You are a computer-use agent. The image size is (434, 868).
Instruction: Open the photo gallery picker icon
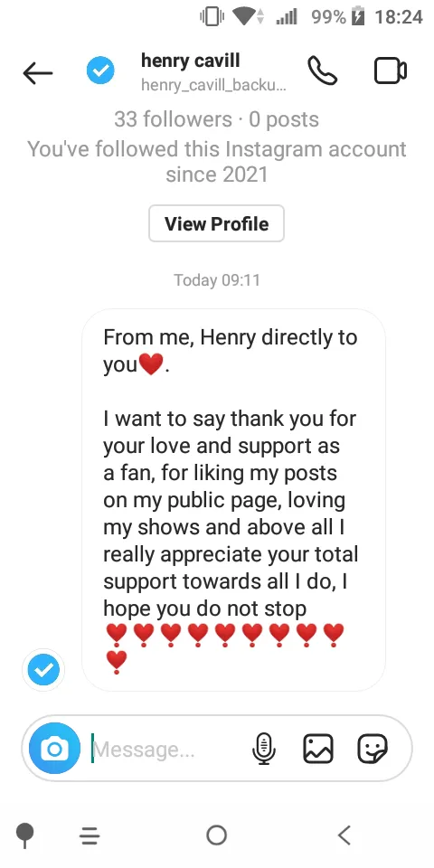tap(318, 749)
